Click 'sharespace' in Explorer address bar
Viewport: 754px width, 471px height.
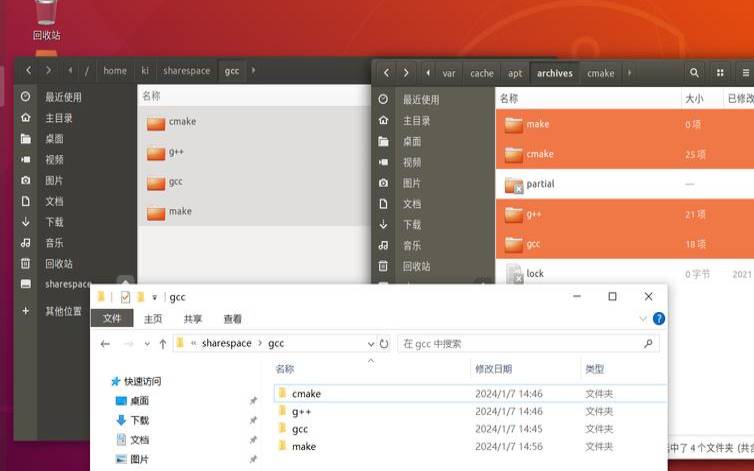pos(226,344)
